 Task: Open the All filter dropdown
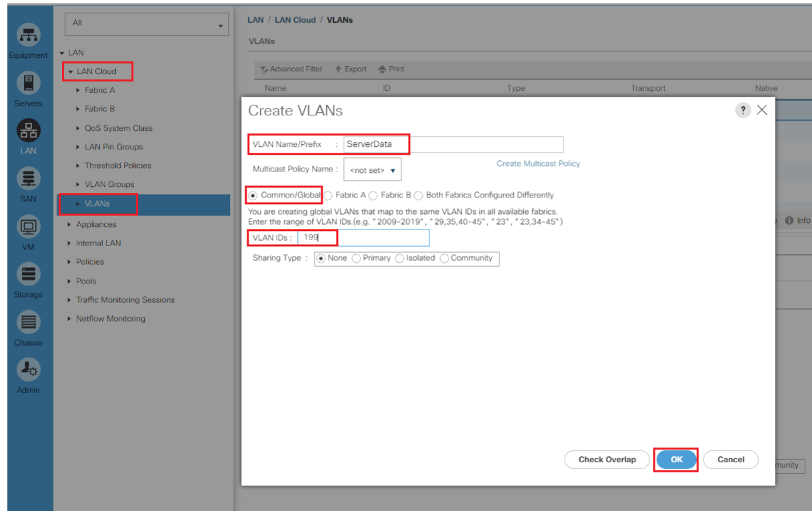tap(146, 24)
